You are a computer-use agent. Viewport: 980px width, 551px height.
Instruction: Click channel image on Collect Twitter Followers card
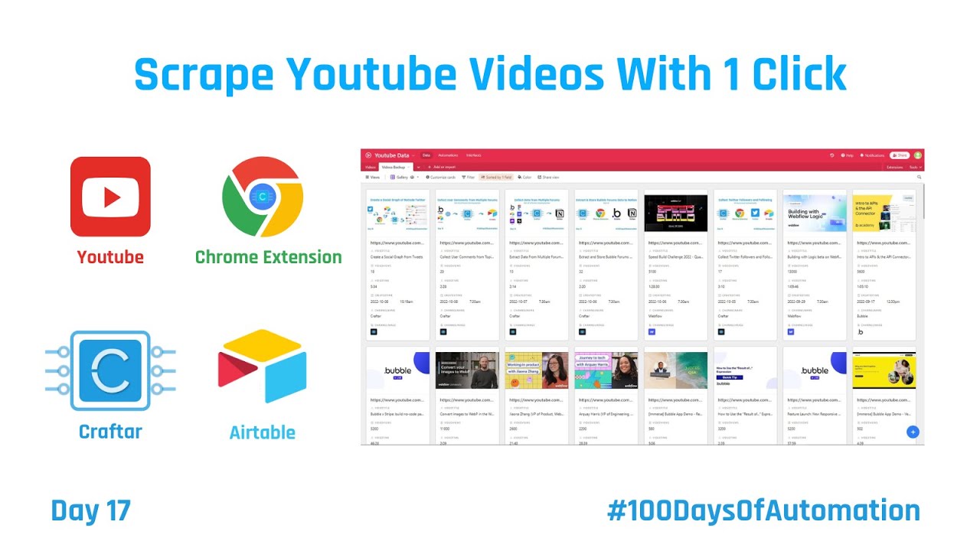(721, 332)
